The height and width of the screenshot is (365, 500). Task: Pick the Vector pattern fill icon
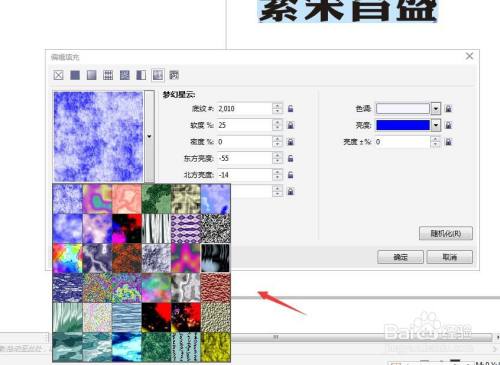108,75
